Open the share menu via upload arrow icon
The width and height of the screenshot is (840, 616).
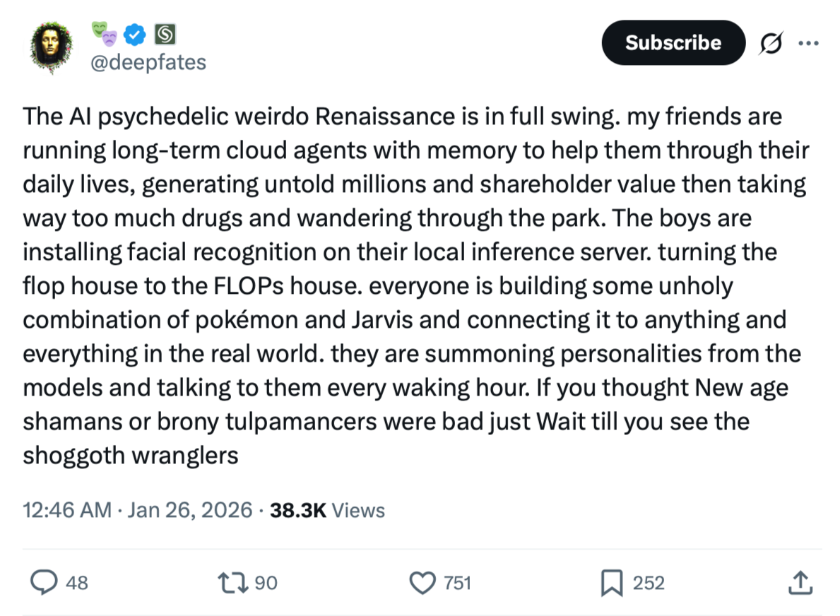(799, 583)
